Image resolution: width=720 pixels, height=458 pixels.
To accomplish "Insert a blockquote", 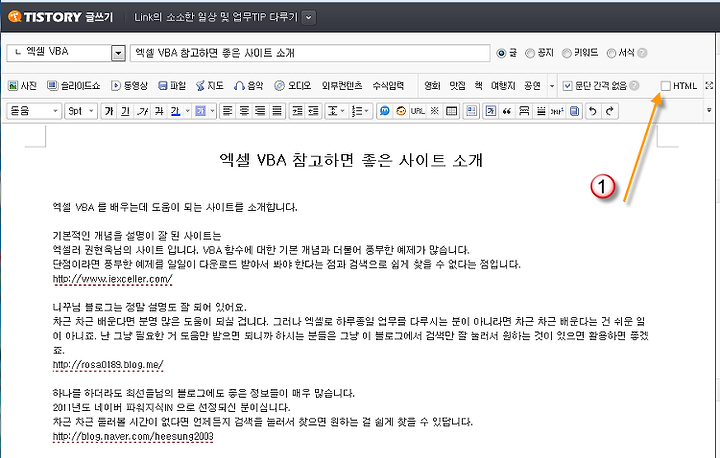I will pyautogui.click(x=507, y=111).
